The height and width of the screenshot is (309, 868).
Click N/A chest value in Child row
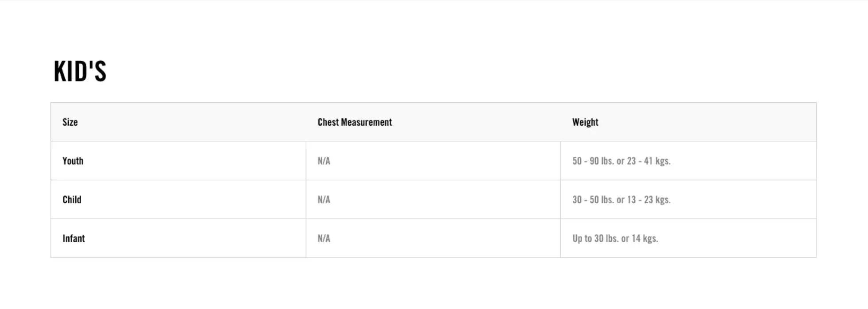point(324,200)
